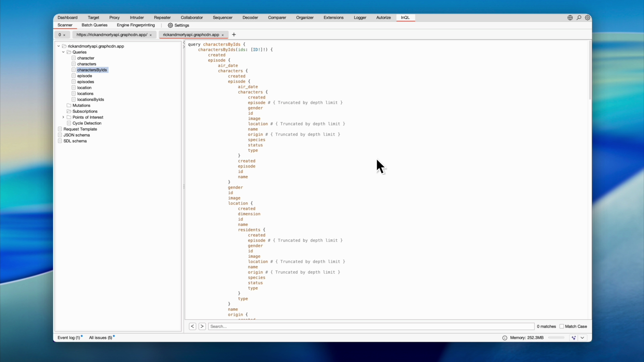
Task: Add a new scanner tab with plus
Action: pos(234,35)
